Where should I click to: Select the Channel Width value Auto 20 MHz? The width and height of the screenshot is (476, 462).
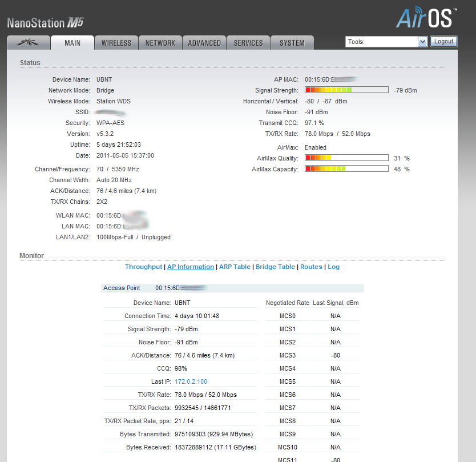[x=114, y=180]
